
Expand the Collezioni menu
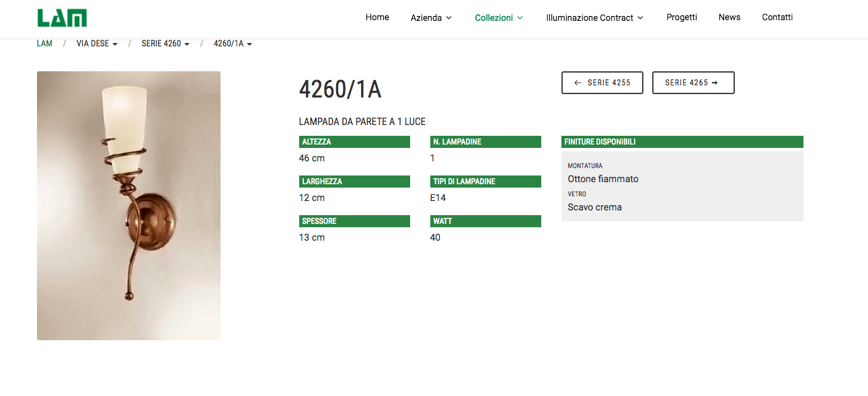(x=498, y=18)
